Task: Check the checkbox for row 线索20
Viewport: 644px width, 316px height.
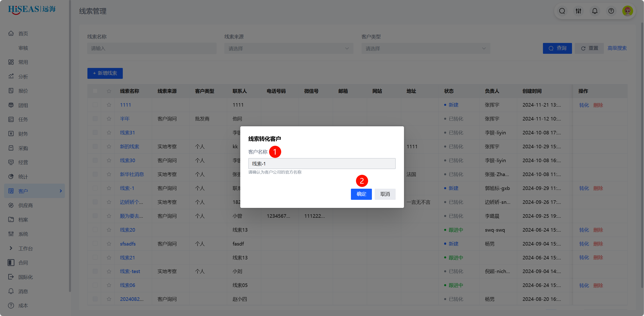Action: (x=95, y=230)
